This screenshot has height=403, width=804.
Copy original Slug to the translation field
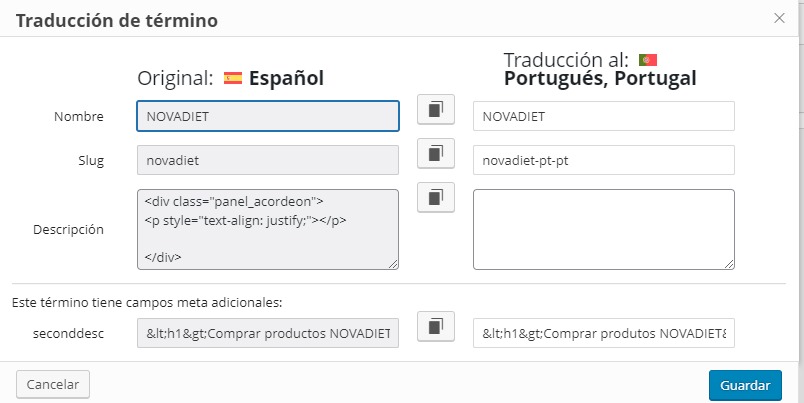pos(435,153)
